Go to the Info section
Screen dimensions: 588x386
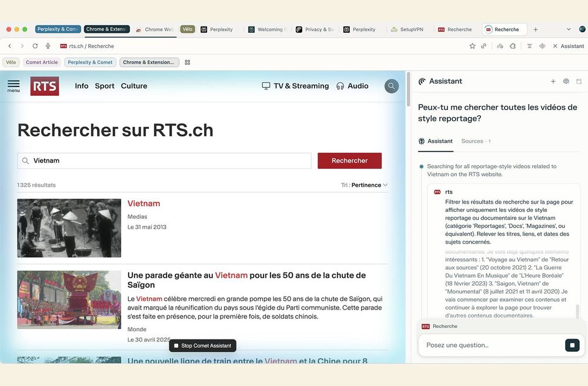(x=82, y=86)
